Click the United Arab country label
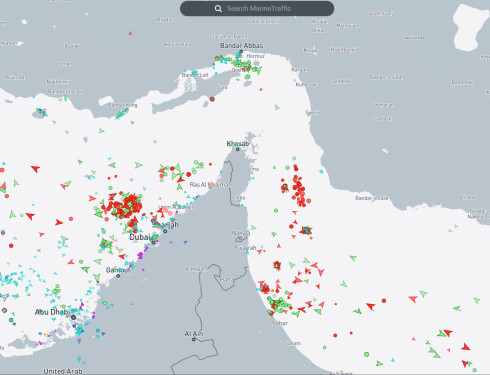This screenshot has height=375, width=490. coord(63,371)
